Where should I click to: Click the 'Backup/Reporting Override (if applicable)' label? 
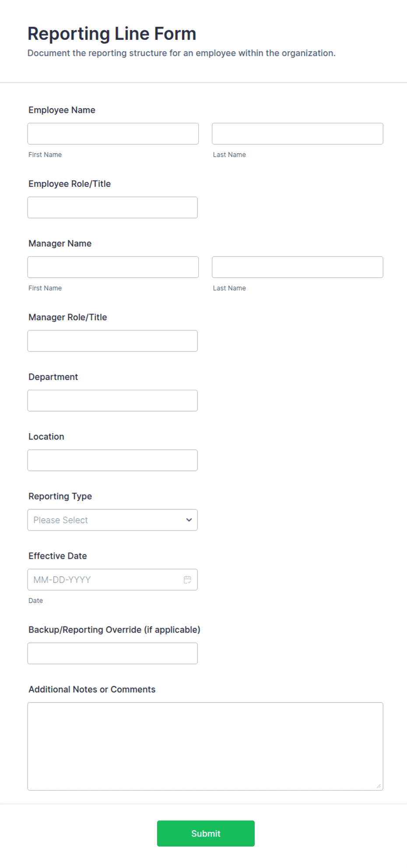(x=114, y=630)
